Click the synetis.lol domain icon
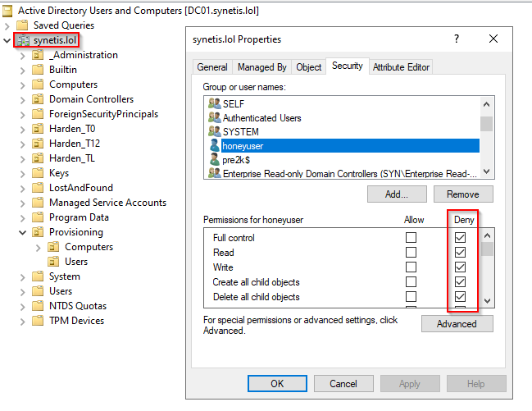Viewport: 532px width, 411px height. (23, 40)
